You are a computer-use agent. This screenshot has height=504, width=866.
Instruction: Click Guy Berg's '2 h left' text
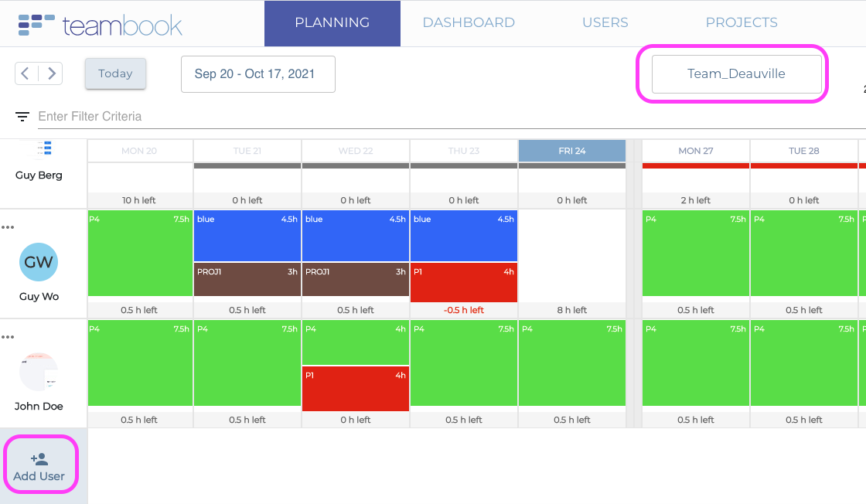click(x=695, y=200)
